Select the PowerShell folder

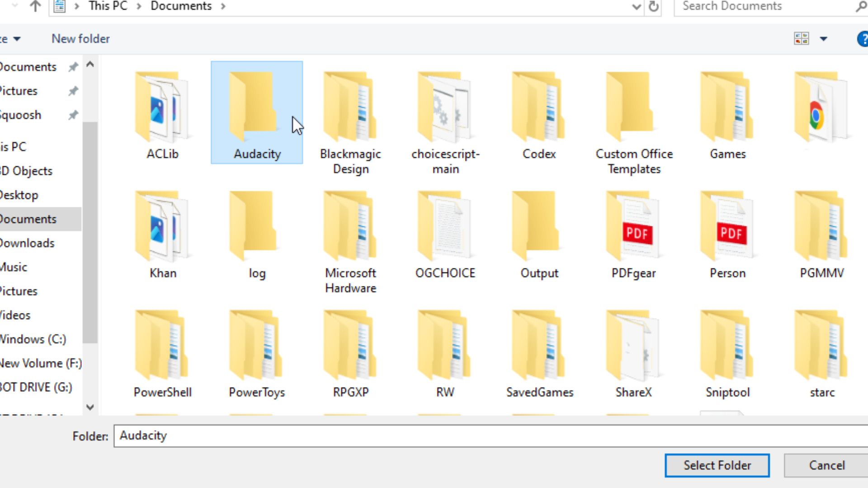tap(162, 354)
